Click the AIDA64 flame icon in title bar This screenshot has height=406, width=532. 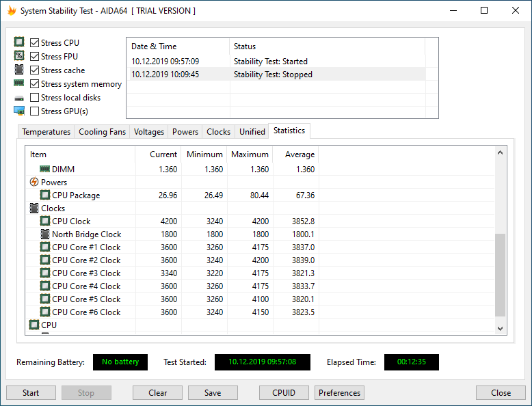pyautogui.click(x=12, y=10)
